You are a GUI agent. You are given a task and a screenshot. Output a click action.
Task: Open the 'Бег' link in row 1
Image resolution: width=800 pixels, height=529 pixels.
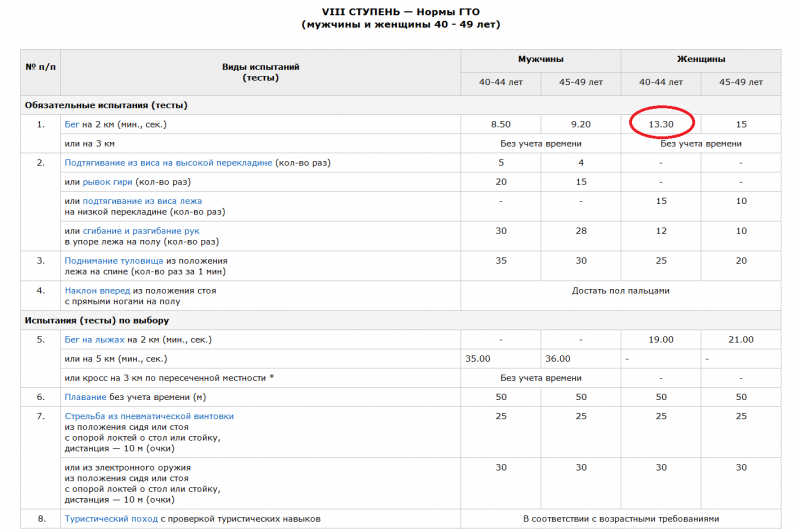(x=73, y=124)
